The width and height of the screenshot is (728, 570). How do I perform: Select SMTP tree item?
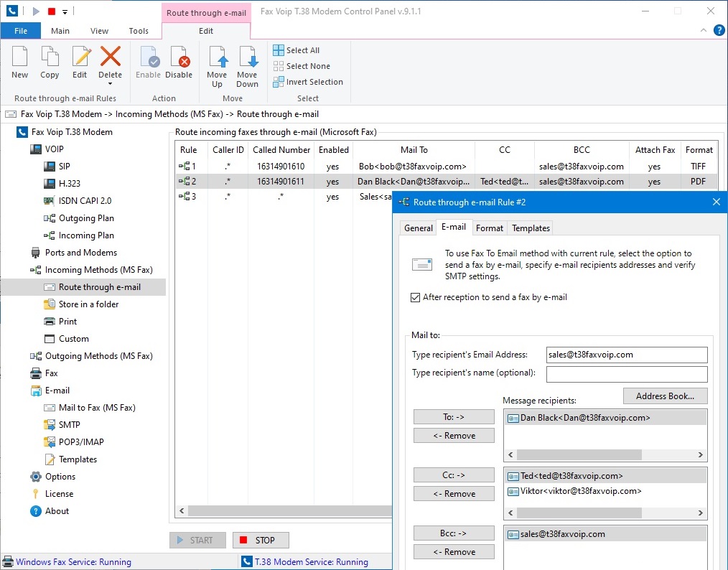coord(62,425)
